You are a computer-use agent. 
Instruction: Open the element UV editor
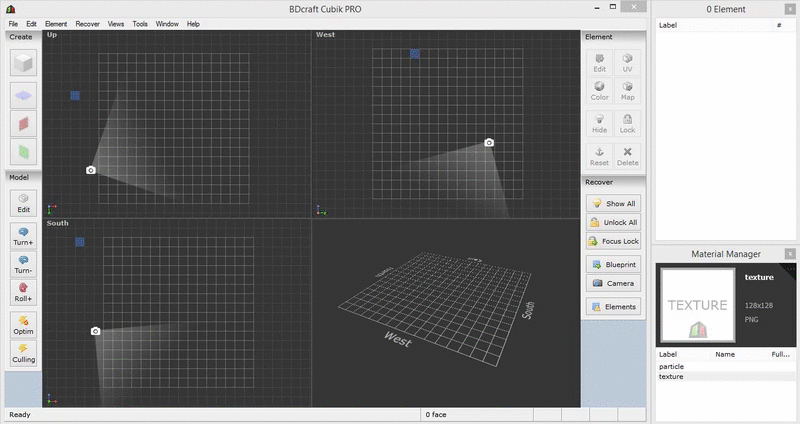(627, 63)
